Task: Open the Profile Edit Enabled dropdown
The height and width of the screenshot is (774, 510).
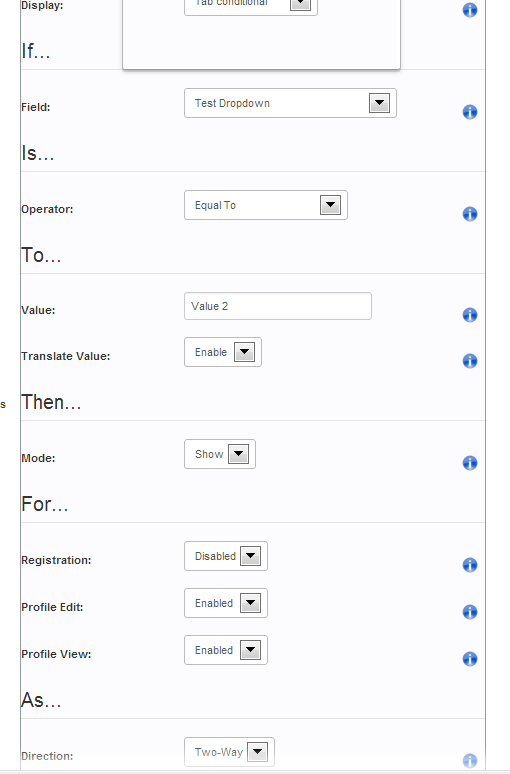Action: 226,603
